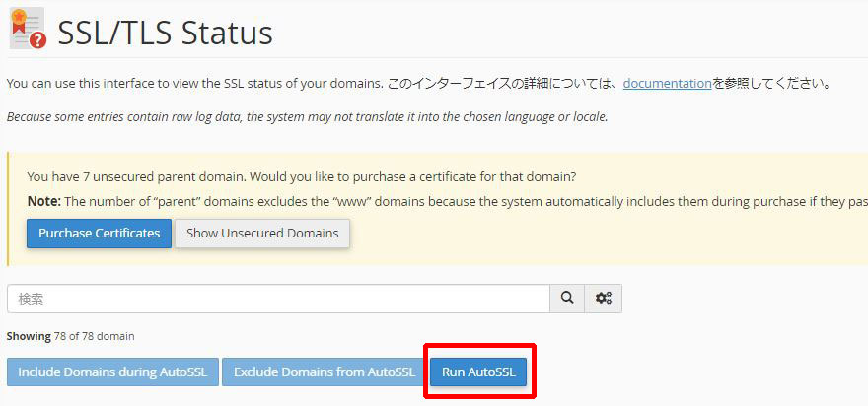Click the SSL/TLS Status page heading

coord(166,34)
